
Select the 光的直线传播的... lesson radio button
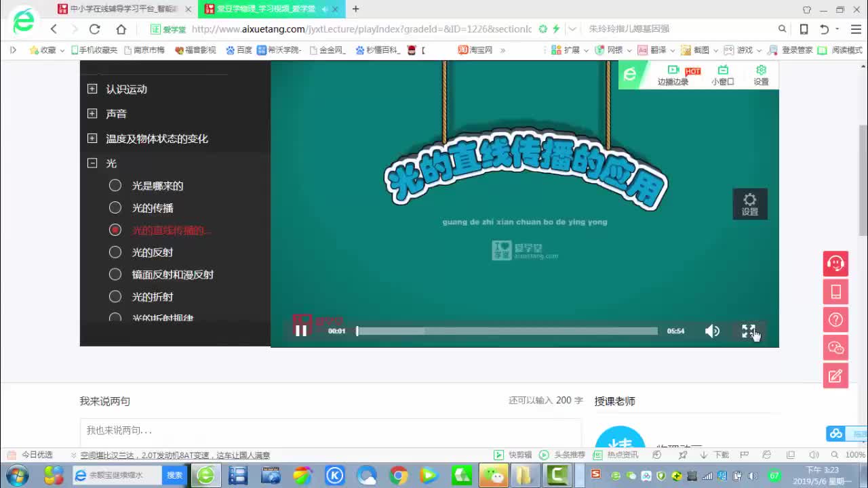pyautogui.click(x=115, y=230)
